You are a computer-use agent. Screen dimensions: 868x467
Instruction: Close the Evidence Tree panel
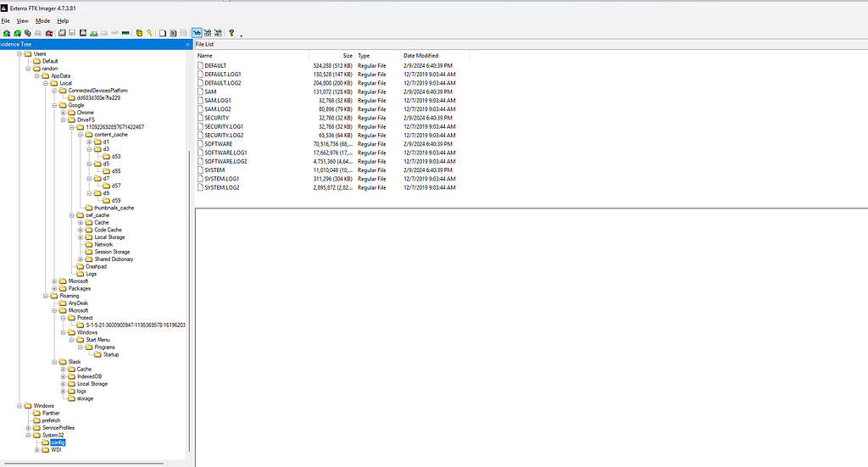tap(187, 44)
